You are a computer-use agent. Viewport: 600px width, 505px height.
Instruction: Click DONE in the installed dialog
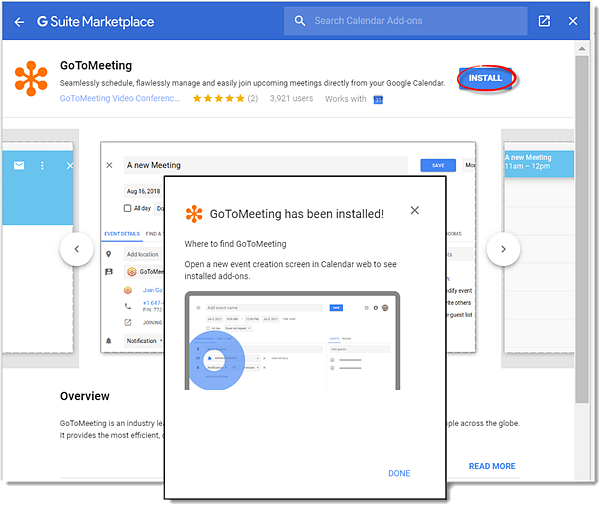pos(399,473)
